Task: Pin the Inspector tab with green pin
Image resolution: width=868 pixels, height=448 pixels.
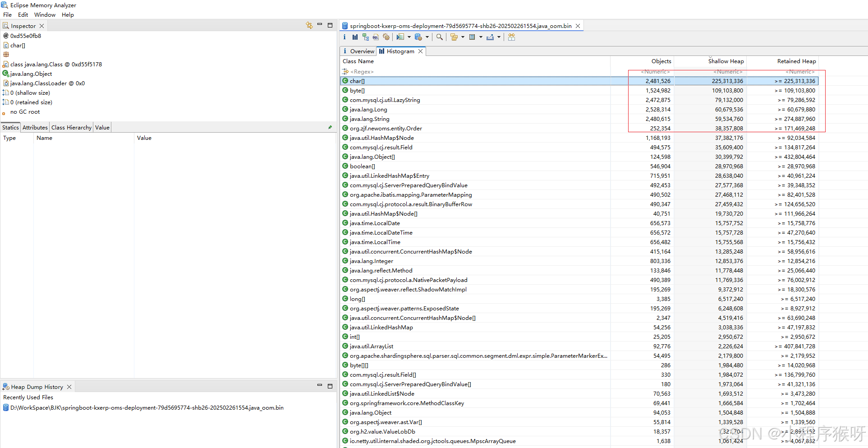Action: [x=330, y=127]
